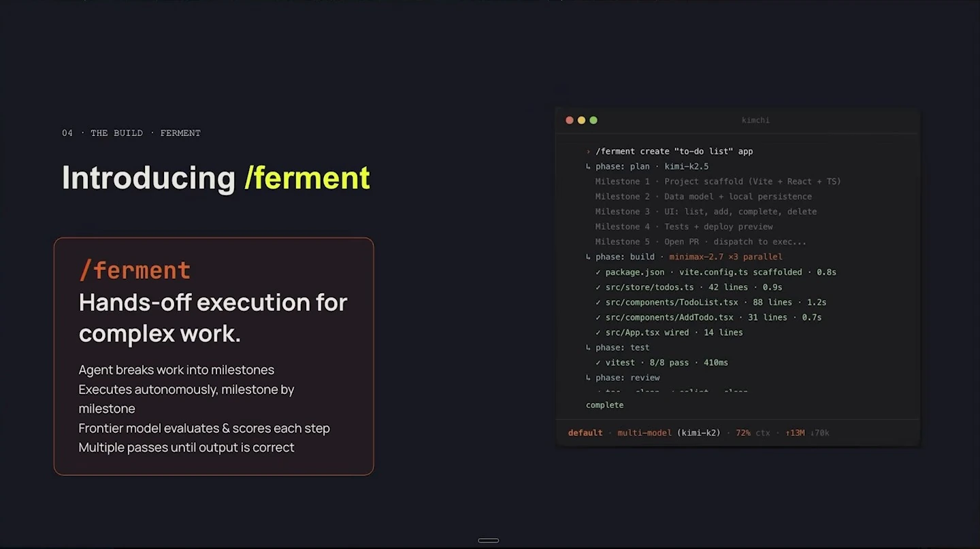Viewport: 980px width, 549px height.
Task: Select the Milestone 4 Tests + deploy preview line
Action: click(684, 227)
